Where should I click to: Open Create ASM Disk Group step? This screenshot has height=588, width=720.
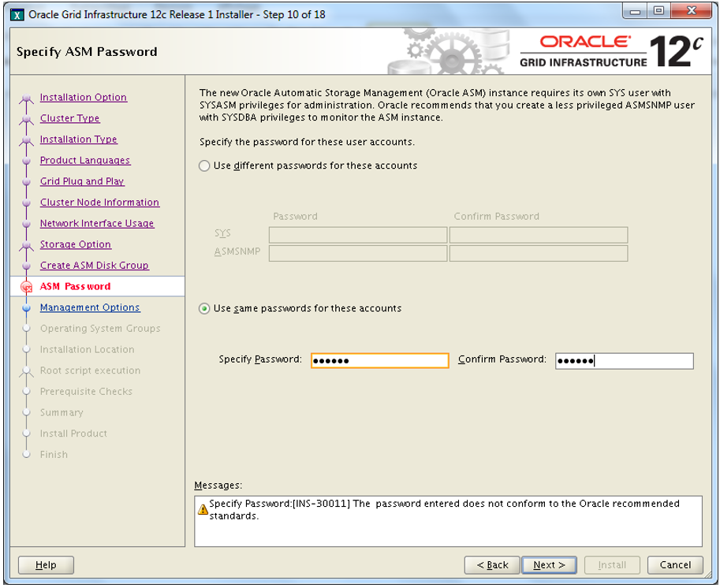(x=94, y=266)
